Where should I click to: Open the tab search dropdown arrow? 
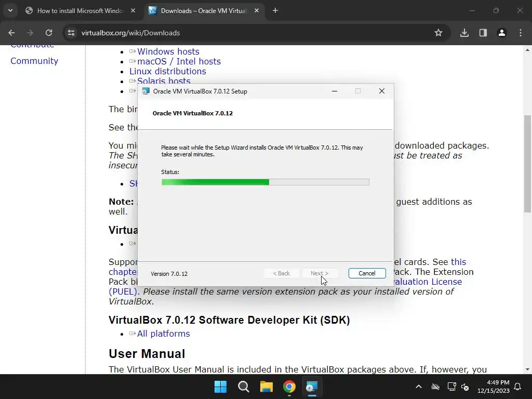[10, 10]
